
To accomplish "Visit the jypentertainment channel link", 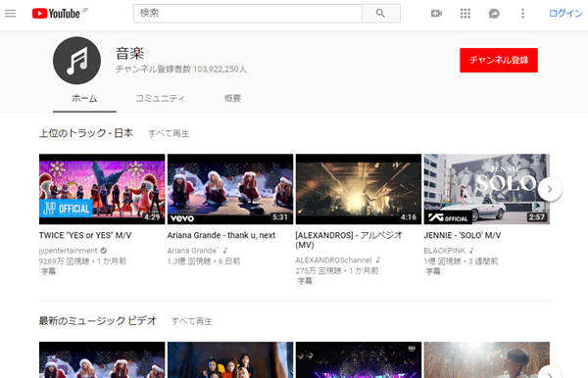I will (x=69, y=251).
